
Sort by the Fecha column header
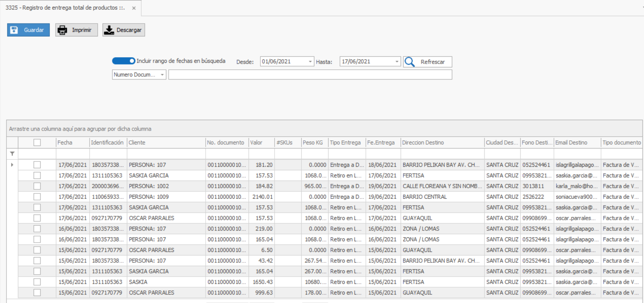(72, 142)
